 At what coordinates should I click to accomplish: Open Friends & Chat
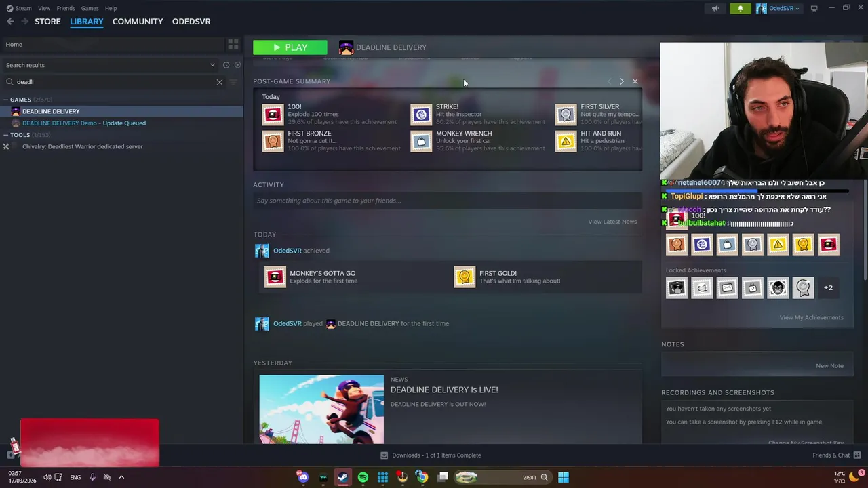[836, 455]
